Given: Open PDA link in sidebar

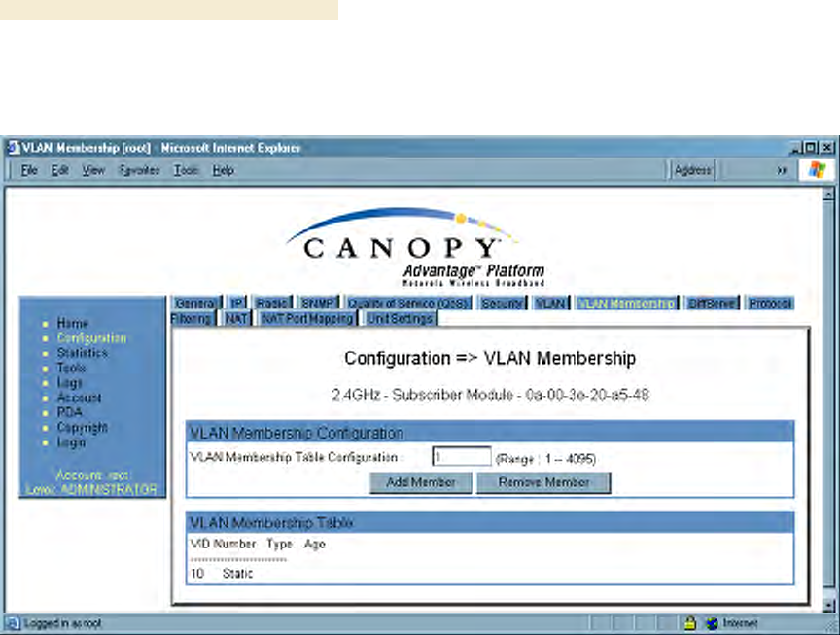Looking at the screenshot, I should pyautogui.click(x=70, y=412).
